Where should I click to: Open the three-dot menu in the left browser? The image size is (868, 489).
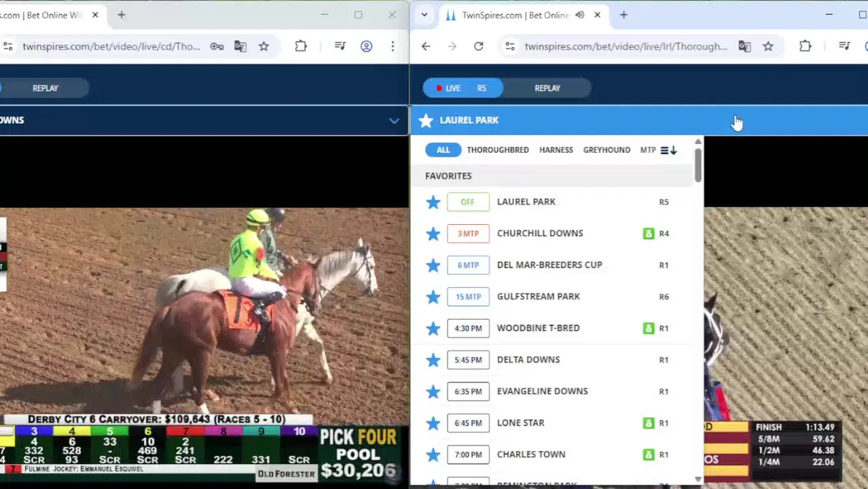pos(393,46)
